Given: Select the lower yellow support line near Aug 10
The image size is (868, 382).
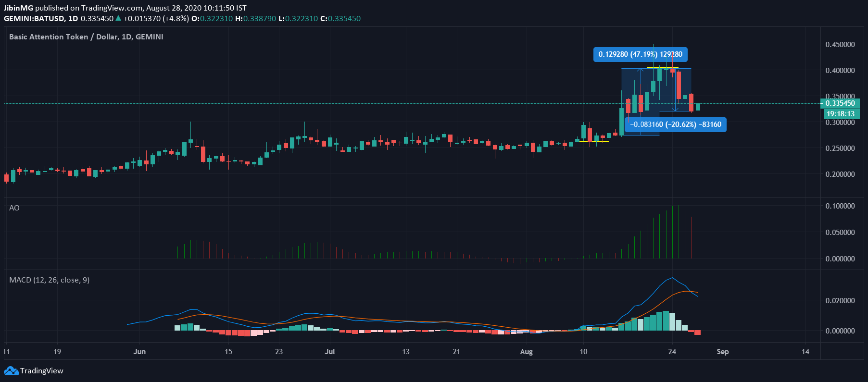Looking at the screenshot, I should (x=593, y=142).
